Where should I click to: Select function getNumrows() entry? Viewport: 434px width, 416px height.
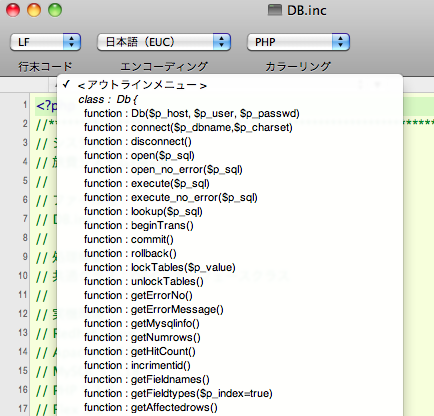pos(230,337)
